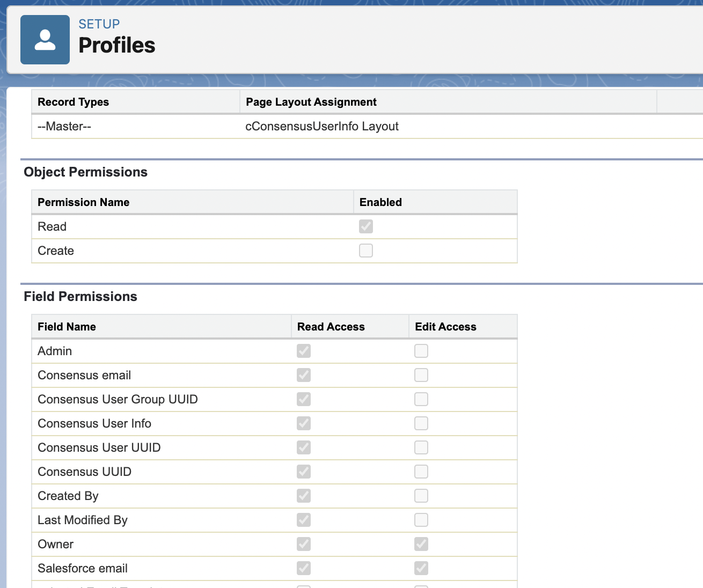Click the Profiles user icon in the header

45,39
